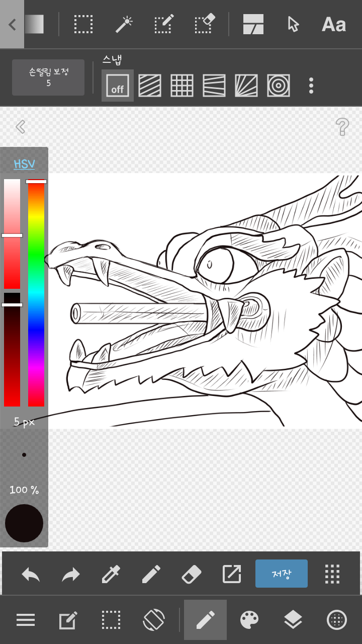The image size is (362, 644).
Task: Open the dotted circle materials button
Action: [337, 620]
